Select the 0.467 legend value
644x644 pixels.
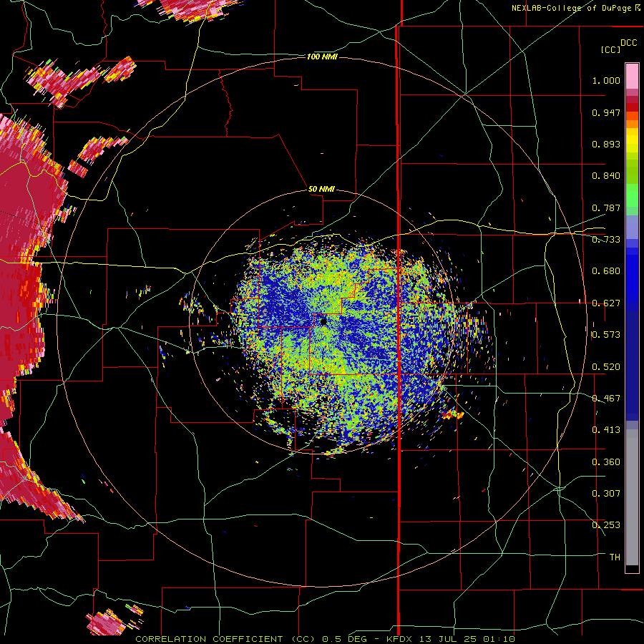click(x=606, y=399)
